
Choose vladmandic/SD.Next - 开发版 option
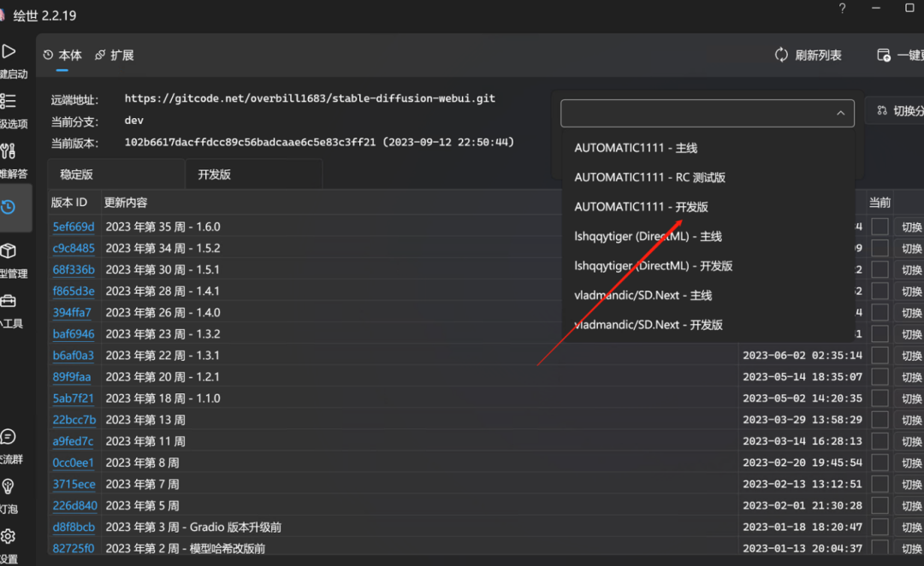click(x=708, y=325)
